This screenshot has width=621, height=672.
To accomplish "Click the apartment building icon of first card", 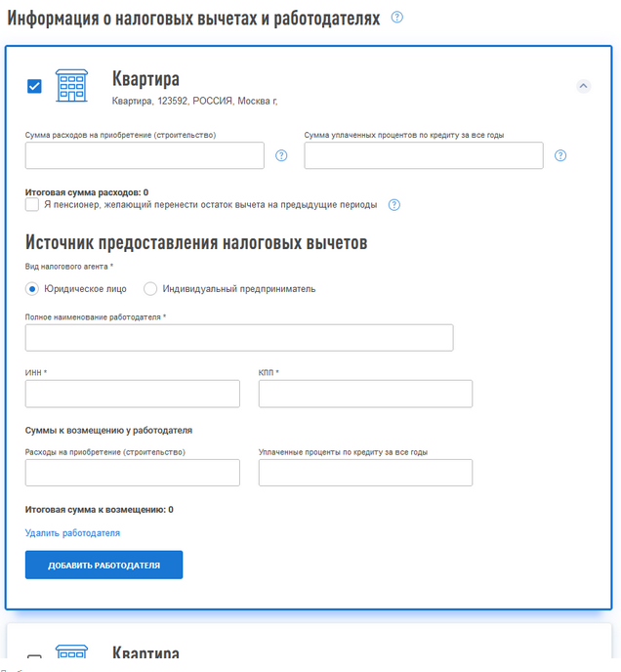I will (x=71, y=86).
